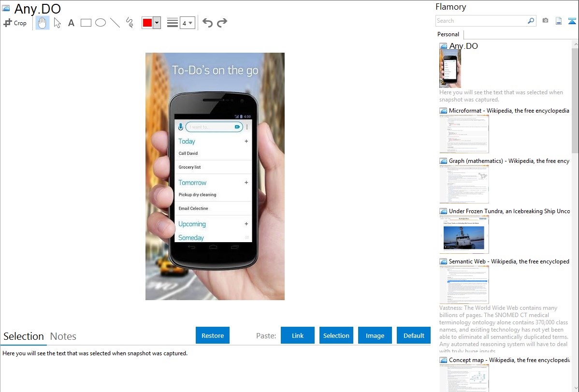Click the line thickness icon
Screen dimensions: 579x392
172,23
